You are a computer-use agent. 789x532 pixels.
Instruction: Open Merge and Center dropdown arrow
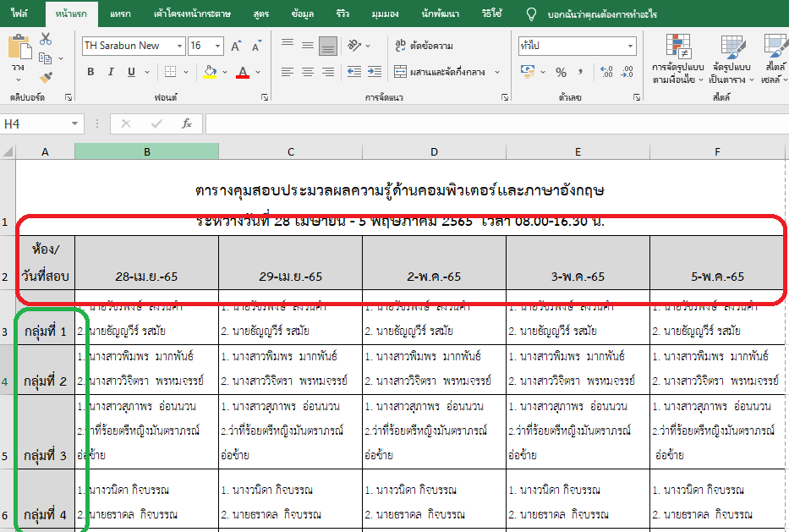click(497, 72)
